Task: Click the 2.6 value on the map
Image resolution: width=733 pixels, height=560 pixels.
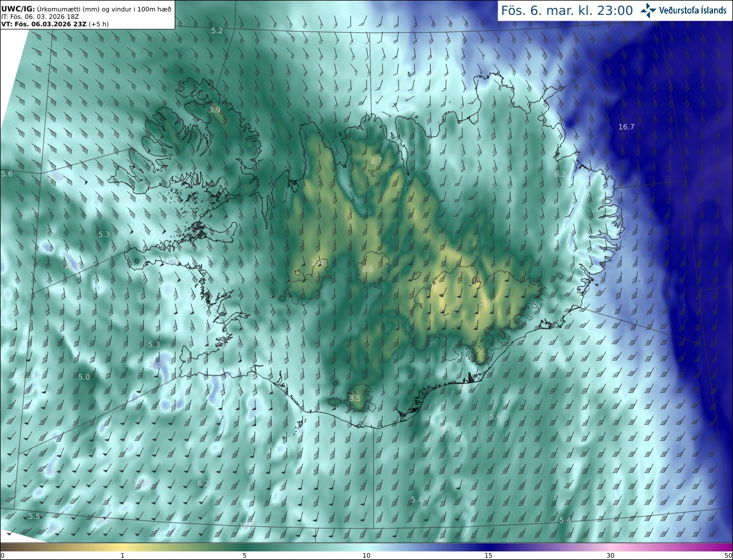Action: point(368,269)
